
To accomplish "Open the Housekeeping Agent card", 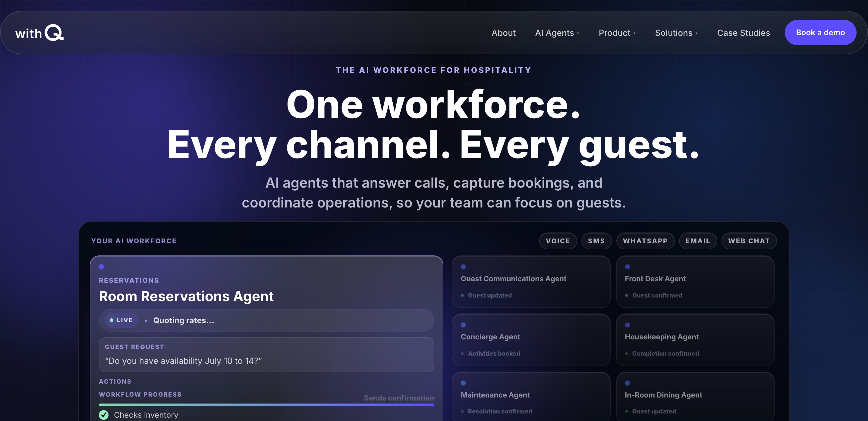I will click(x=695, y=340).
